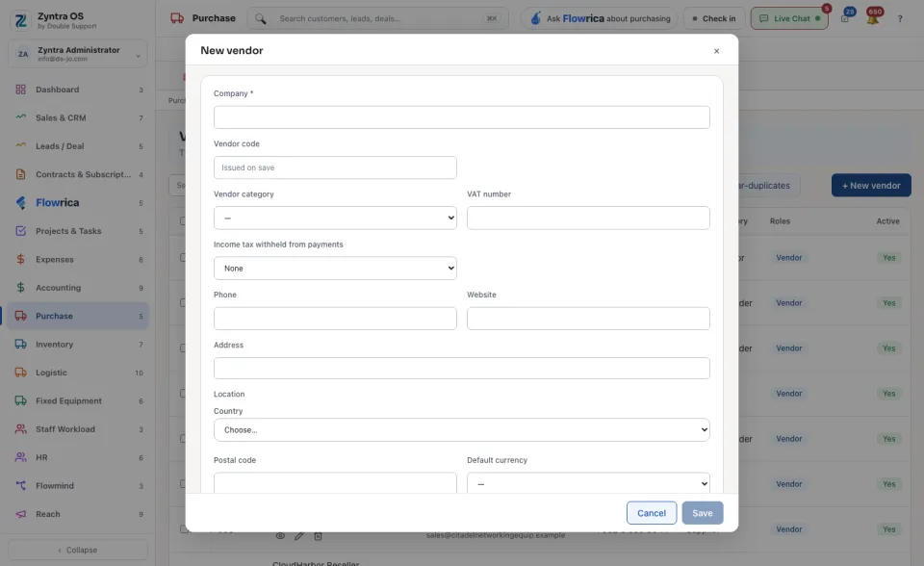Click the Zyntra OS logo icon
The height and width of the screenshot is (566, 924).
click(x=20, y=20)
